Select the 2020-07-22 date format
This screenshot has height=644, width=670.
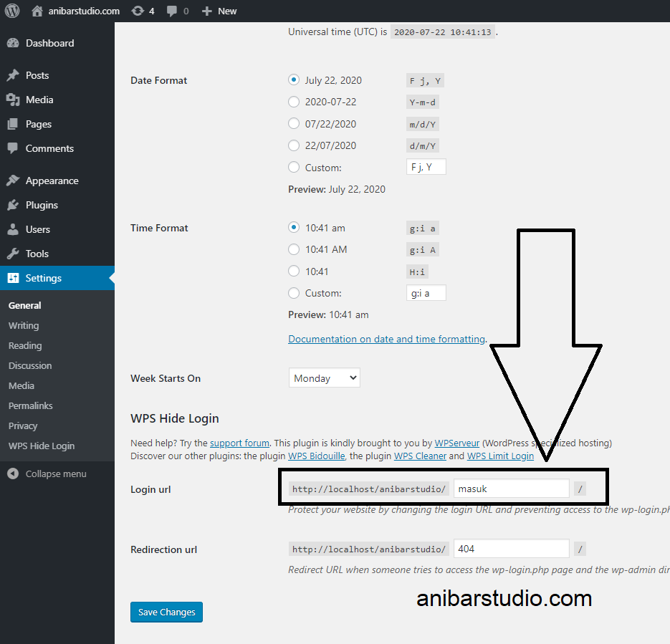click(294, 102)
